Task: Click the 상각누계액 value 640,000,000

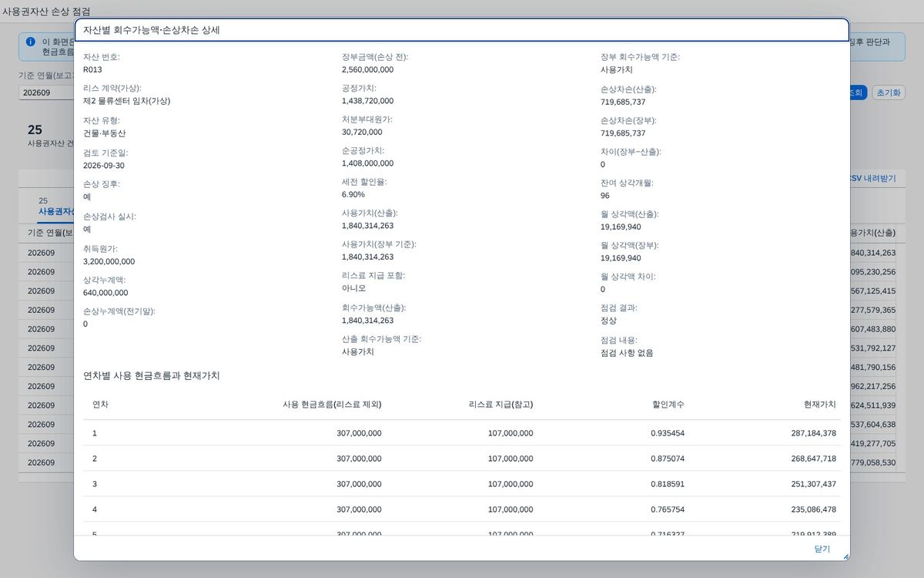Action: tap(105, 293)
